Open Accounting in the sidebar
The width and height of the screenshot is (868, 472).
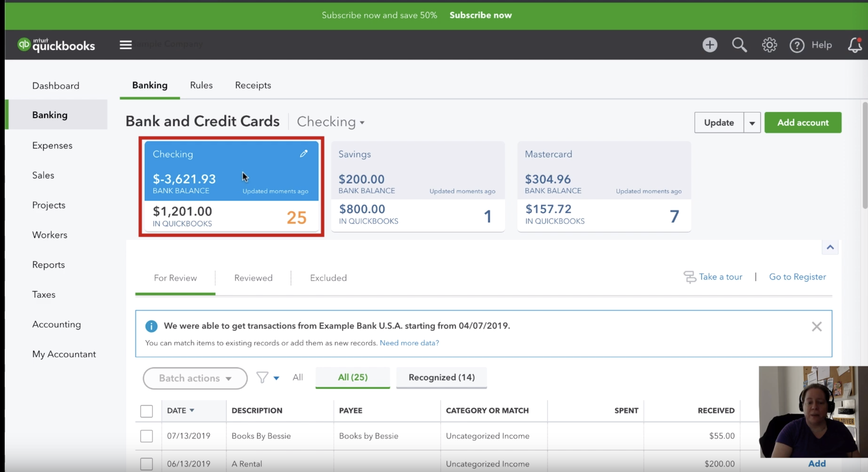[57, 324]
